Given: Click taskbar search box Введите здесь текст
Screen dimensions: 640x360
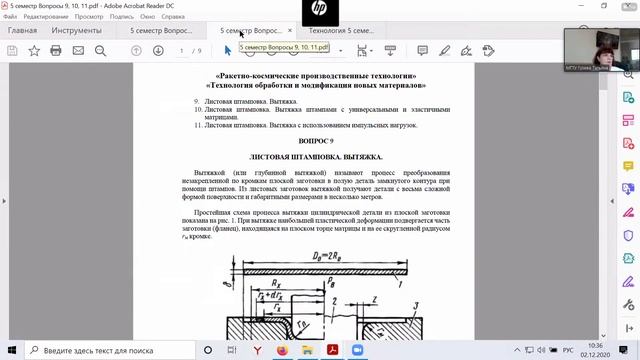Looking at the screenshot, I should coord(110,350).
